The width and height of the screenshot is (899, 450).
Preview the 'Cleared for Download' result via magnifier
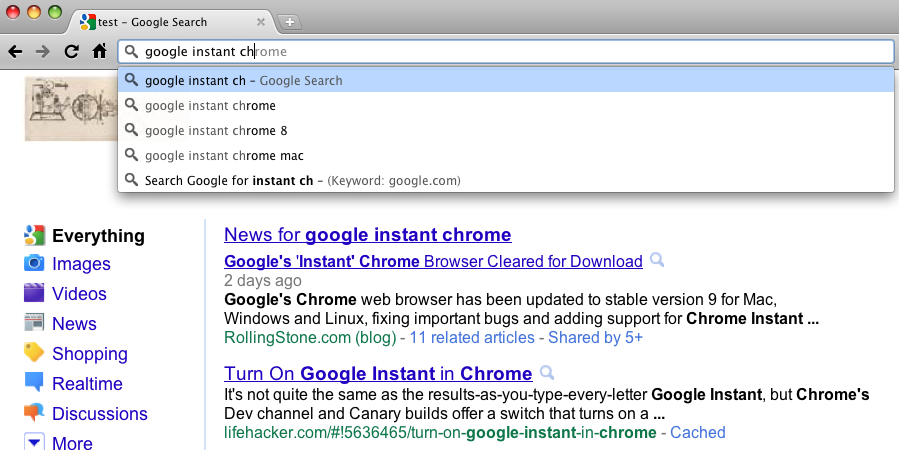(657, 260)
